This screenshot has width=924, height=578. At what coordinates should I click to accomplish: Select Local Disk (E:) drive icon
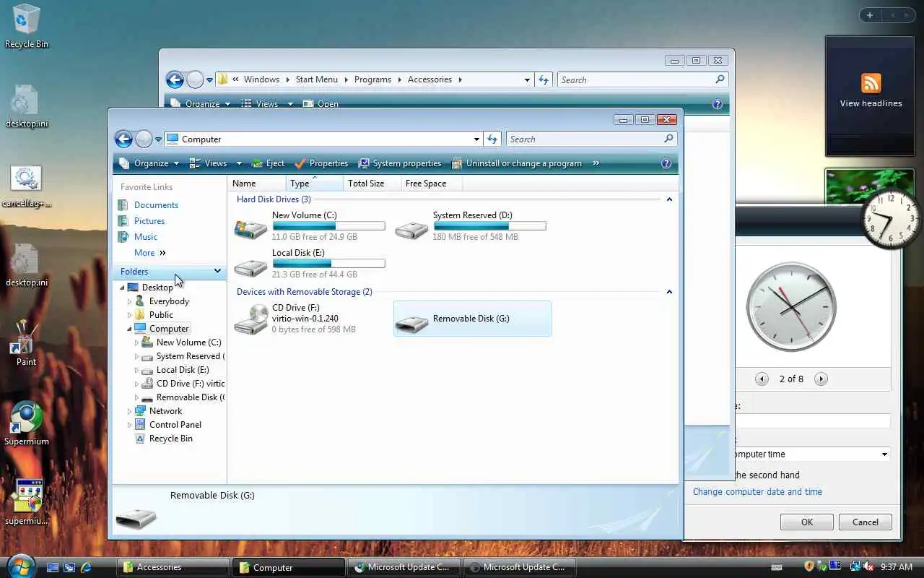pyautogui.click(x=250, y=267)
